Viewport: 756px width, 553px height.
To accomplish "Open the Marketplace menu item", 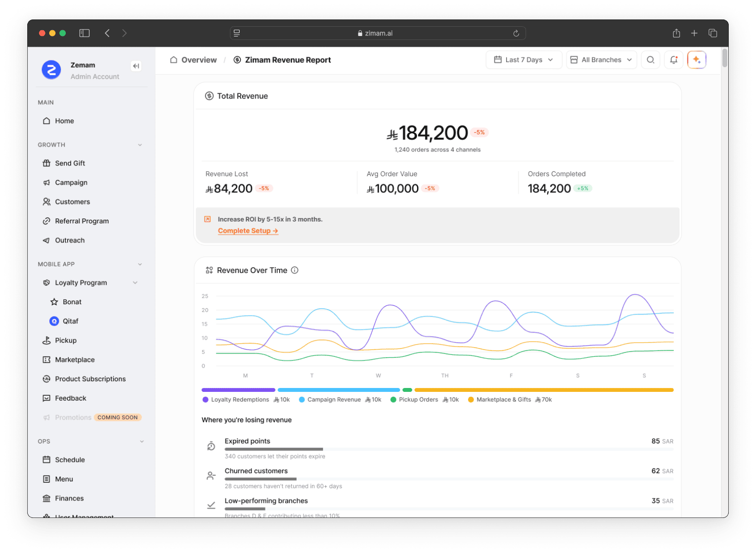I will click(x=92, y=360).
